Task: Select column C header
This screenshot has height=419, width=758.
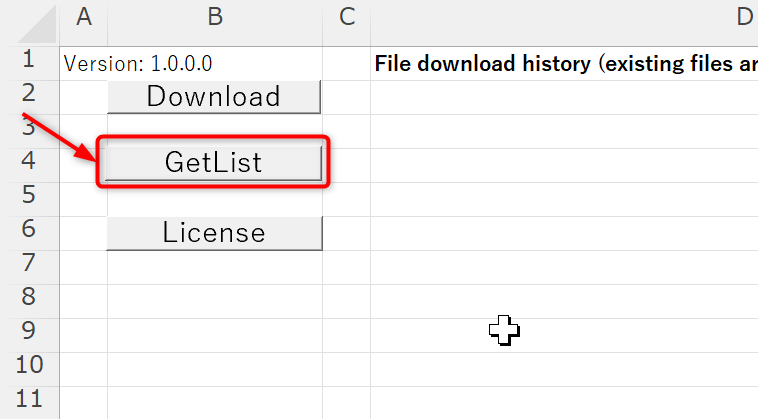Action: tap(347, 16)
